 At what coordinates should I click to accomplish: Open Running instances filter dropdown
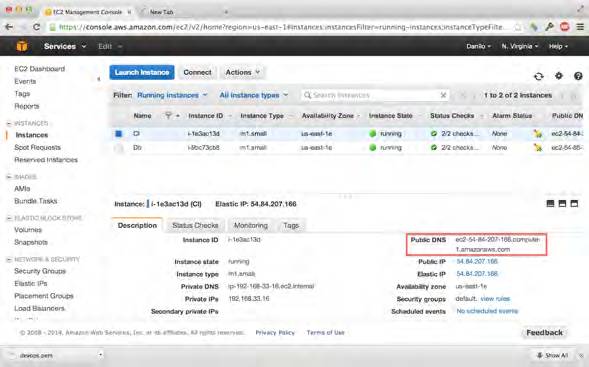pyautogui.click(x=172, y=95)
